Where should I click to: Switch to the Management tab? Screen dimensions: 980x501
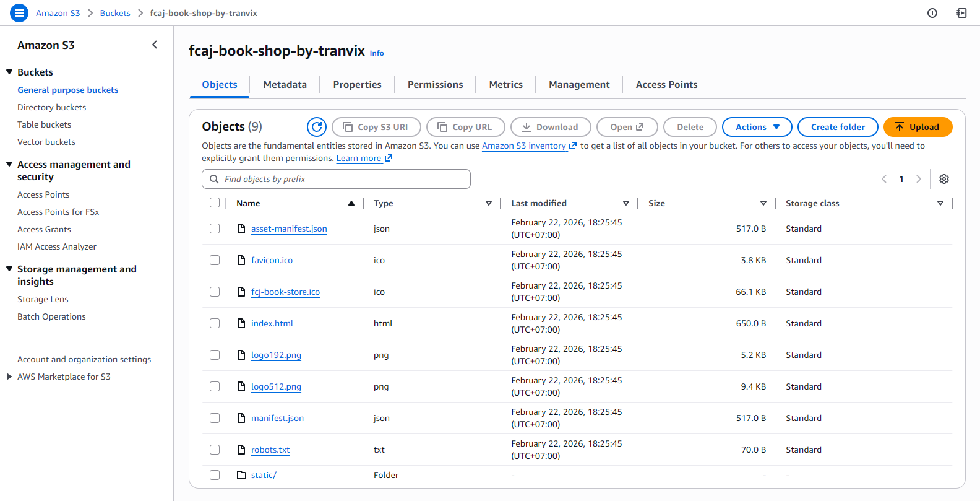580,85
